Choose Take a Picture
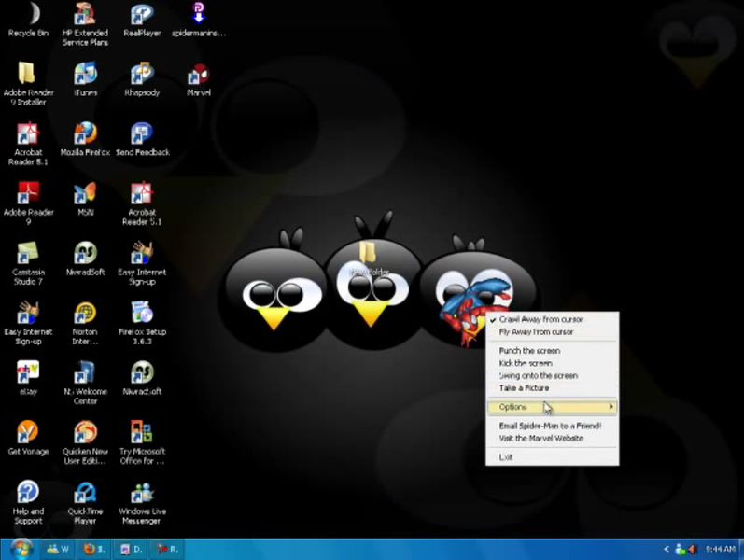The height and width of the screenshot is (560, 744). [553, 387]
